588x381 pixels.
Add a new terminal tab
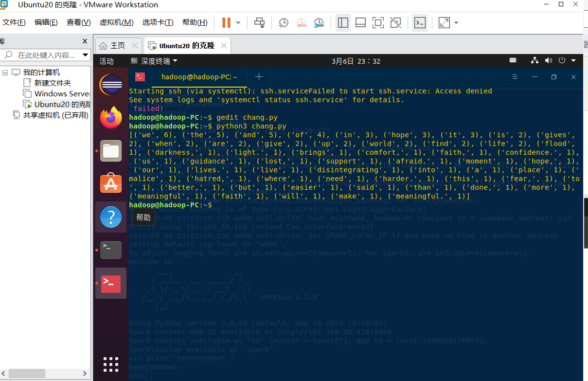tap(259, 77)
